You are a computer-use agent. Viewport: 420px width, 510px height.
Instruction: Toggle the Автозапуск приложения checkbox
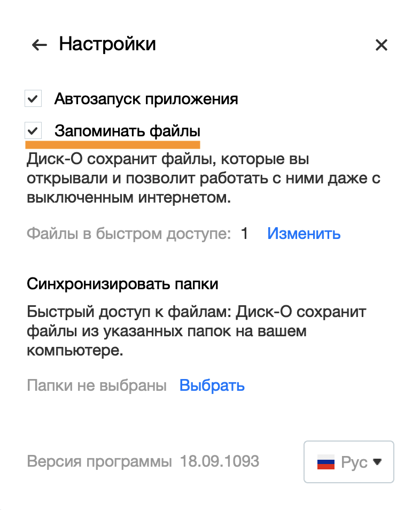[33, 98]
